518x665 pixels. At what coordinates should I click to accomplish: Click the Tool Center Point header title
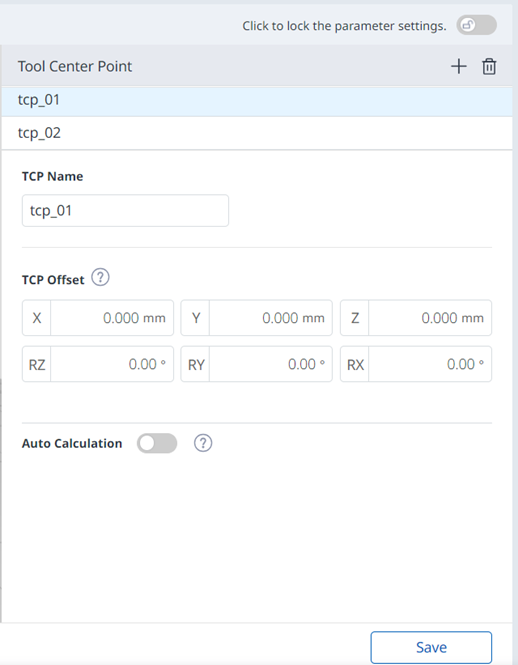[75, 67]
